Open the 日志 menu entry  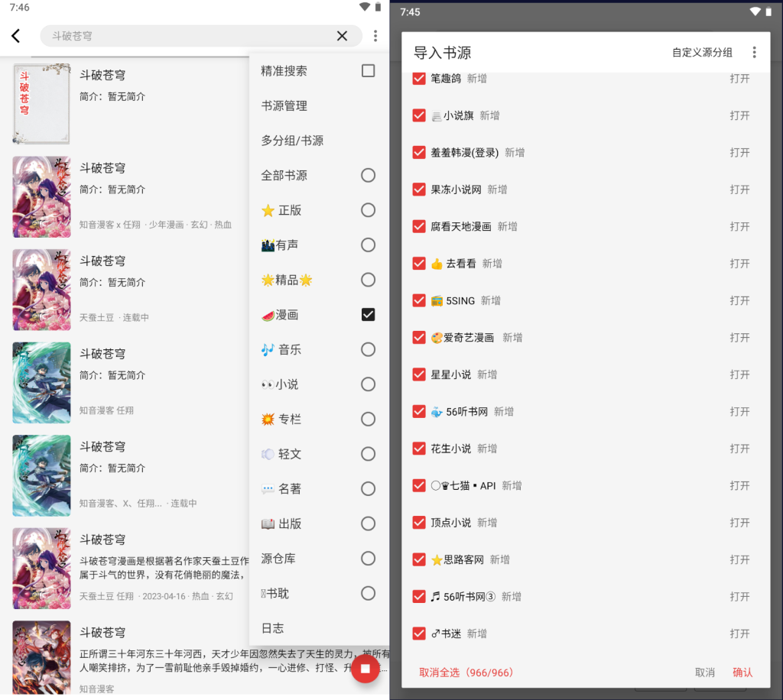pos(273,628)
